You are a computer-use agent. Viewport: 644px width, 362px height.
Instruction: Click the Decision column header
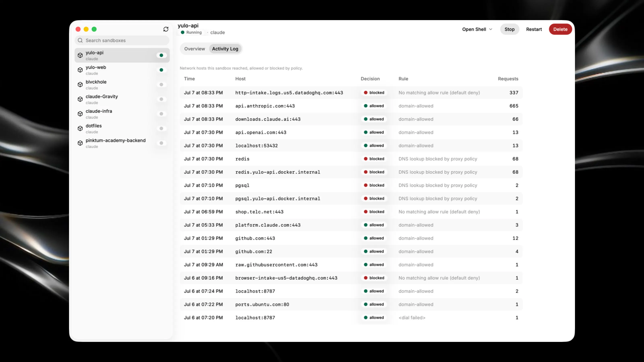coord(370,79)
